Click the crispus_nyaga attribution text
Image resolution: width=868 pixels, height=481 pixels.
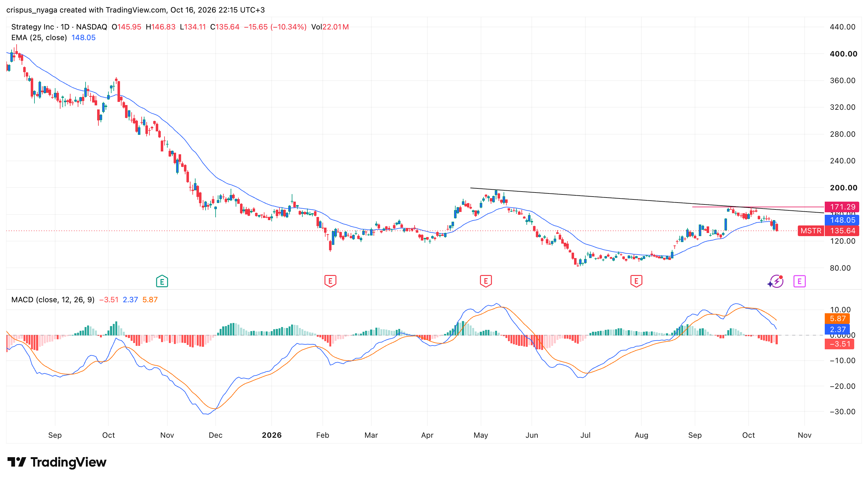coord(32,10)
